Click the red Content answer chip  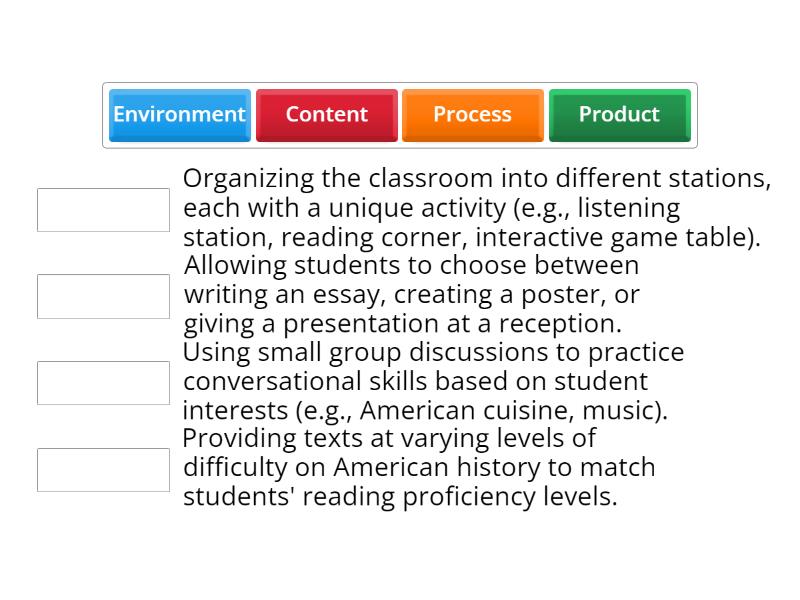pos(326,115)
